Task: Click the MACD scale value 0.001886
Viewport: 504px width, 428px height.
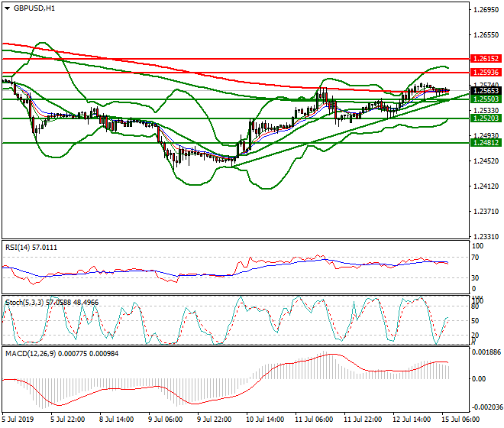Action: pos(486,352)
